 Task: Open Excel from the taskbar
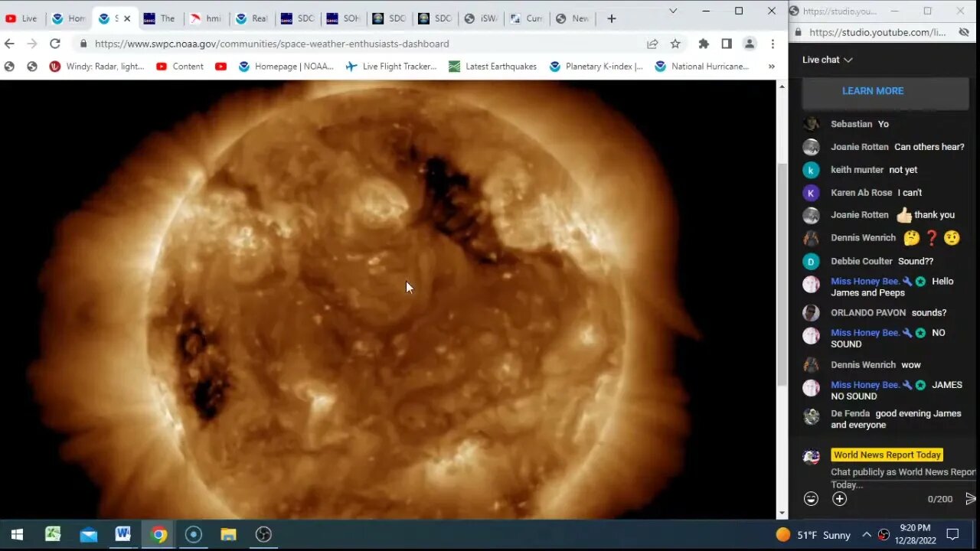click(x=53, y=534)
